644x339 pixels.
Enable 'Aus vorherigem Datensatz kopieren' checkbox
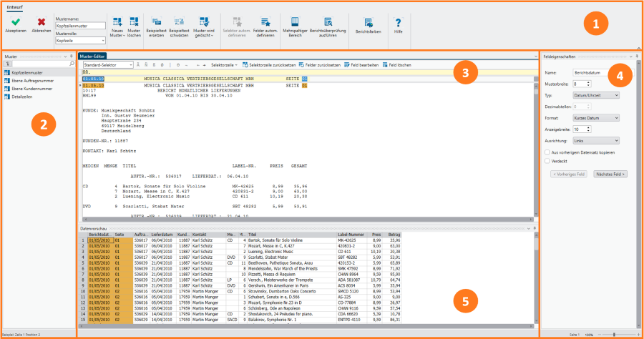coord(547,152)
